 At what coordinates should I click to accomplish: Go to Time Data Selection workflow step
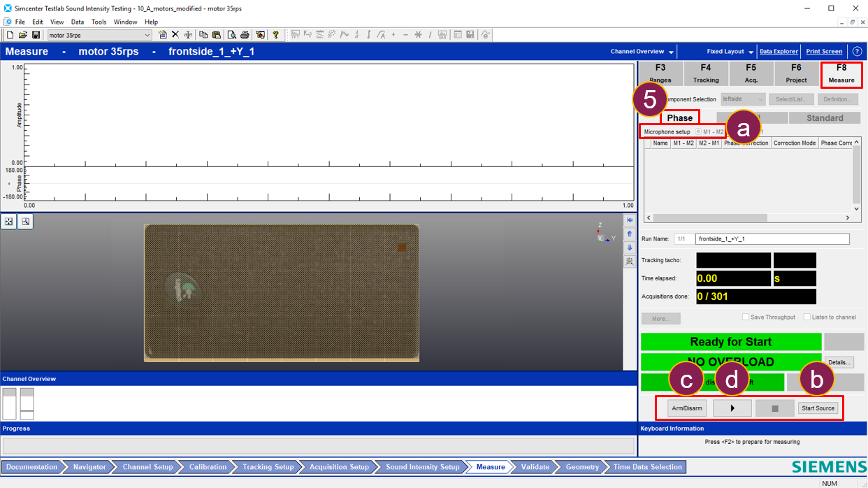coord(647,467)
